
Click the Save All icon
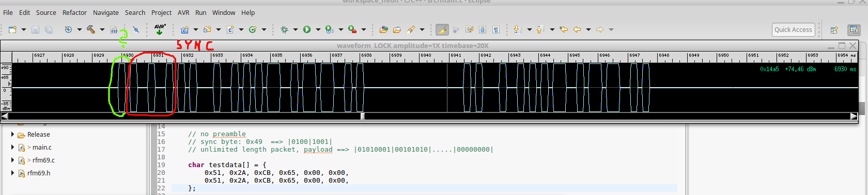tap(49, 29)
